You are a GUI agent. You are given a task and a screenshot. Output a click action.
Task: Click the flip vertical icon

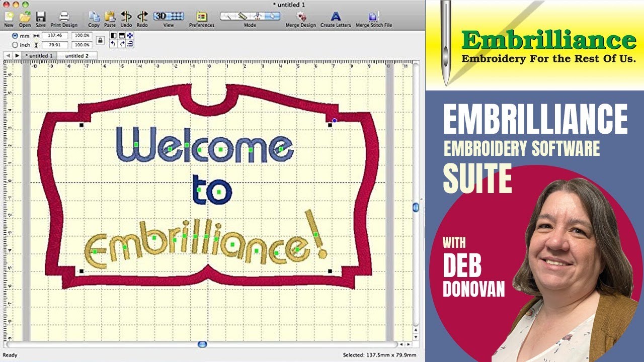pyautogui.click(x=121, y=35)
